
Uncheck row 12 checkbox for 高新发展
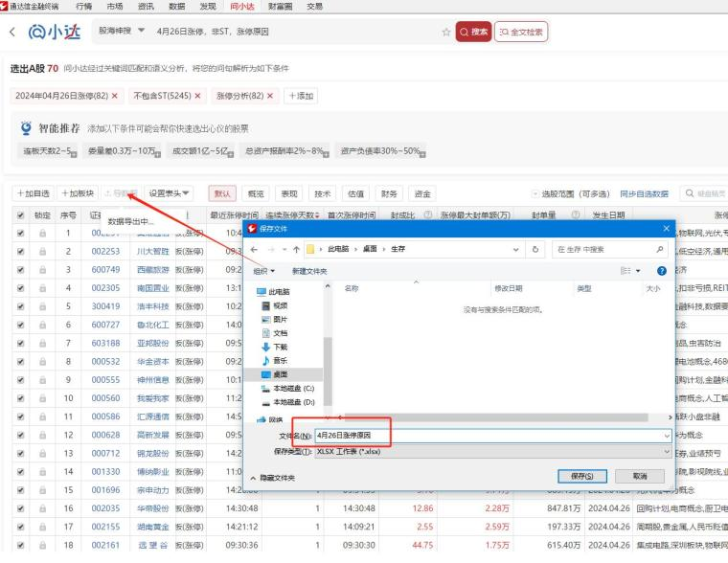[20, 435]
